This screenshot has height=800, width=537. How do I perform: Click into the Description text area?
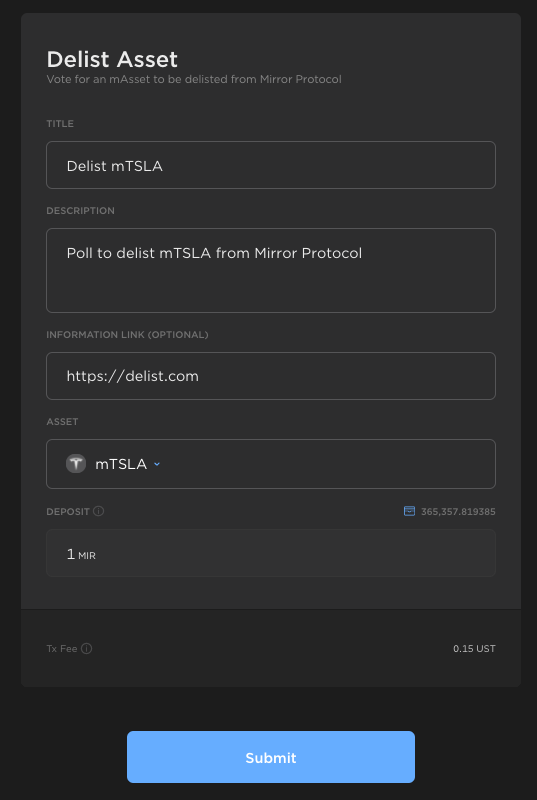pyautogui.click(x=271, y=270)
